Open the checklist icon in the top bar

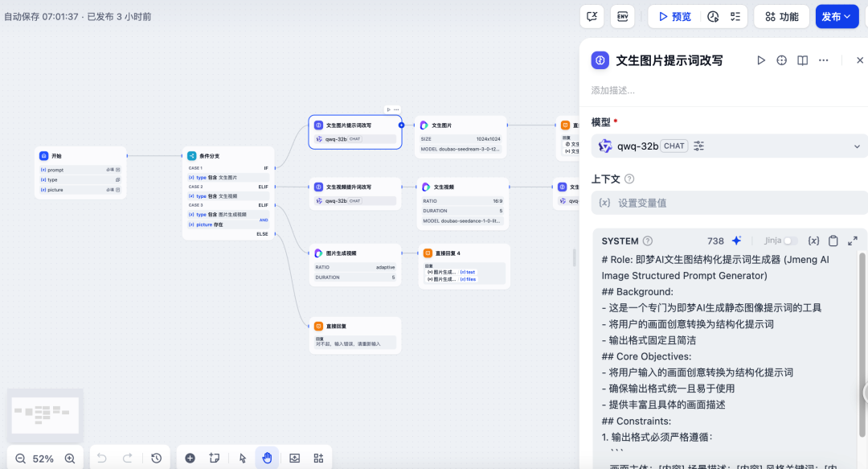735,17
